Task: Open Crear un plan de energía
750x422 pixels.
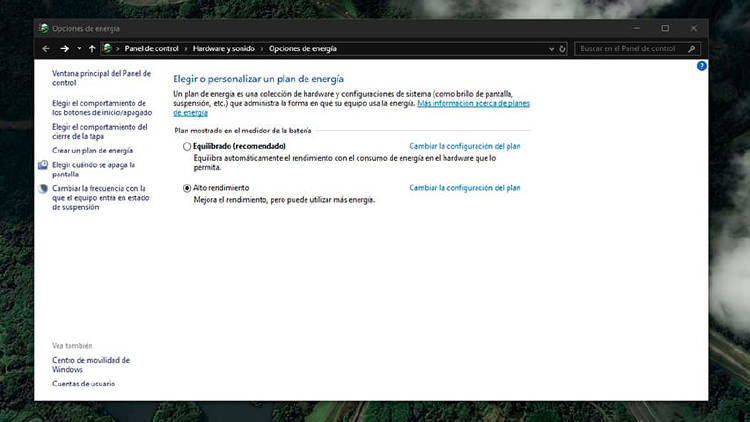Action: tap(92, 150)
